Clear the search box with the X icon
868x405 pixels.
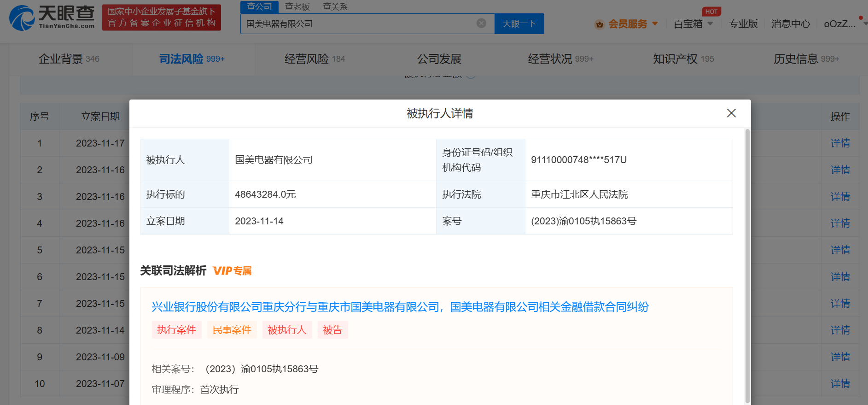481,23
